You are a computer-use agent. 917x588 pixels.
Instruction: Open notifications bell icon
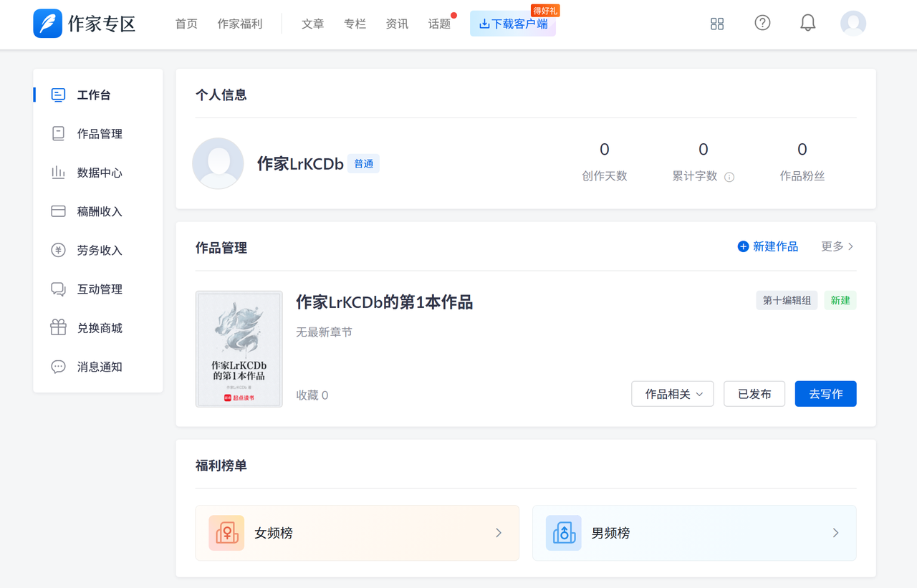click(x=807, y=23)
